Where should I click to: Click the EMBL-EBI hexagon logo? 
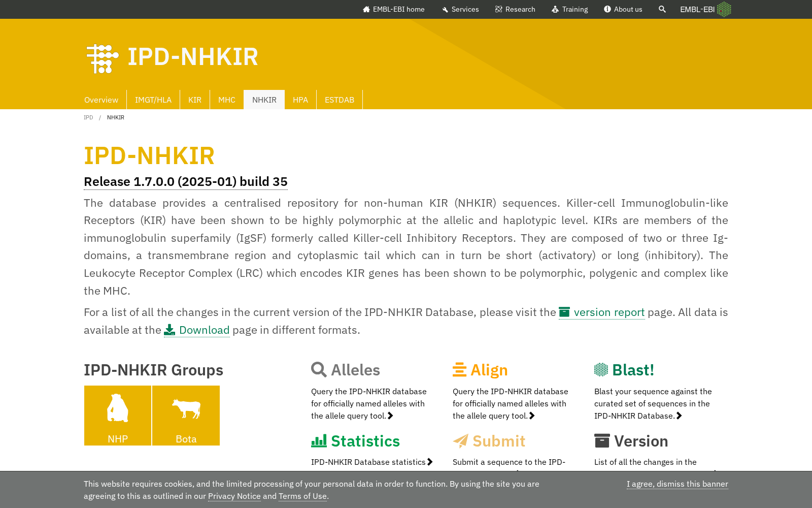coord(724,9)
